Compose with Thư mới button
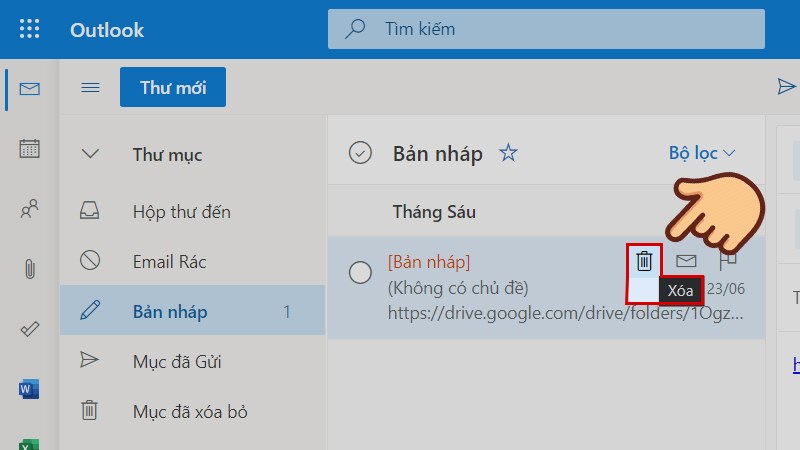This screenshot has height=450, width=800. (173, 87)
